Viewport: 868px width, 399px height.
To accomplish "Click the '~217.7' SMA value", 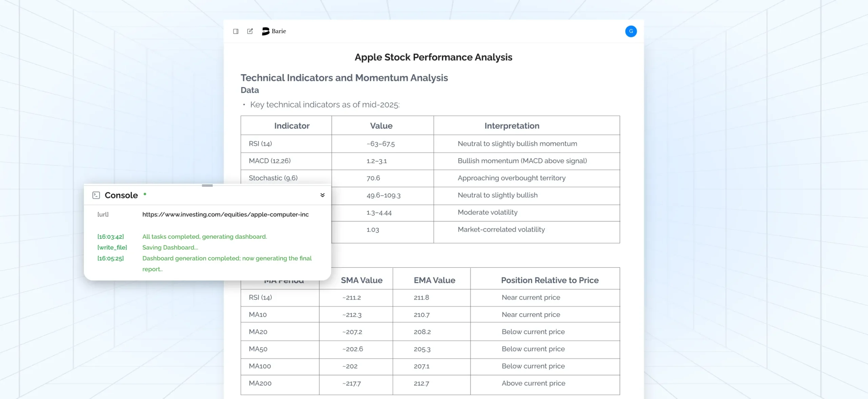I will [x=351, y=384].
